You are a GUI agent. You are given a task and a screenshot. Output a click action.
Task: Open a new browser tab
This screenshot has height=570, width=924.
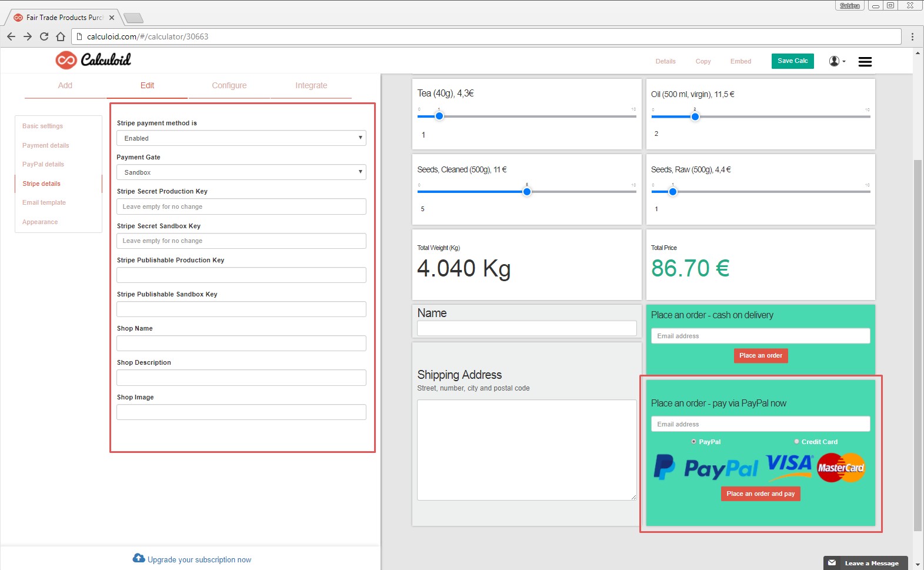pyautogui.click(x=134, y=18)
